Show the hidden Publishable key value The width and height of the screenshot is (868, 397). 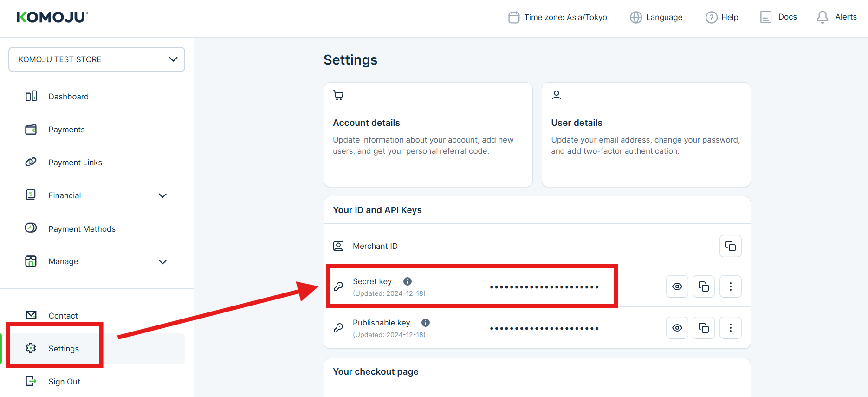pos(677,328)
